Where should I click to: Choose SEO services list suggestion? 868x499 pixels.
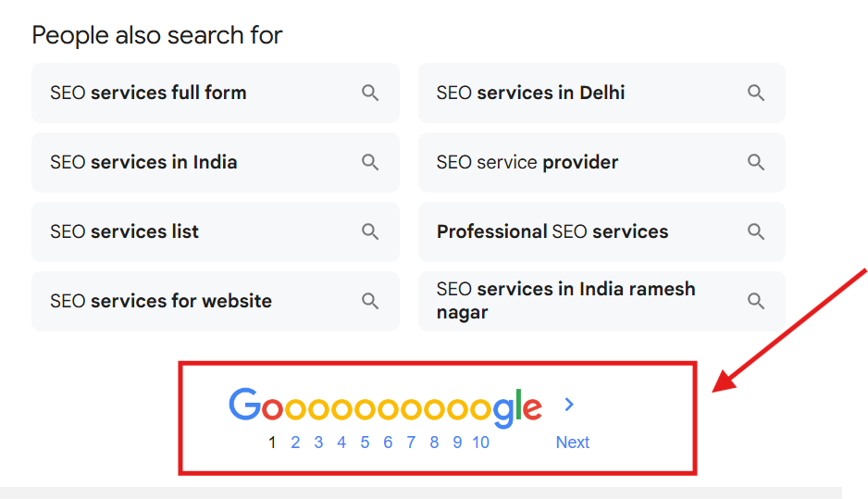[x=125, y=231]
